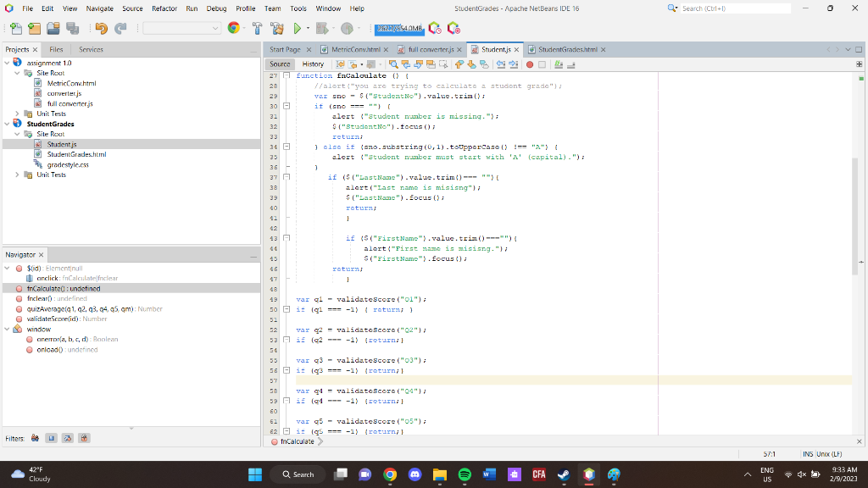868x488 pixels.
Task: Open the Refactor menu
Action: pyautogui.click(x=164, y=8)
